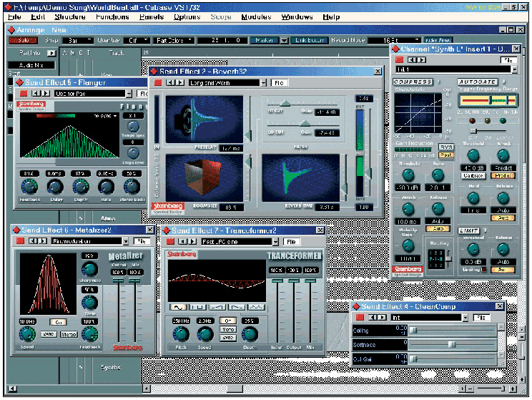532x400 pixels.
Task: Open Tranceformer2 preset dropdown arrow
Action: click(276, 242)
